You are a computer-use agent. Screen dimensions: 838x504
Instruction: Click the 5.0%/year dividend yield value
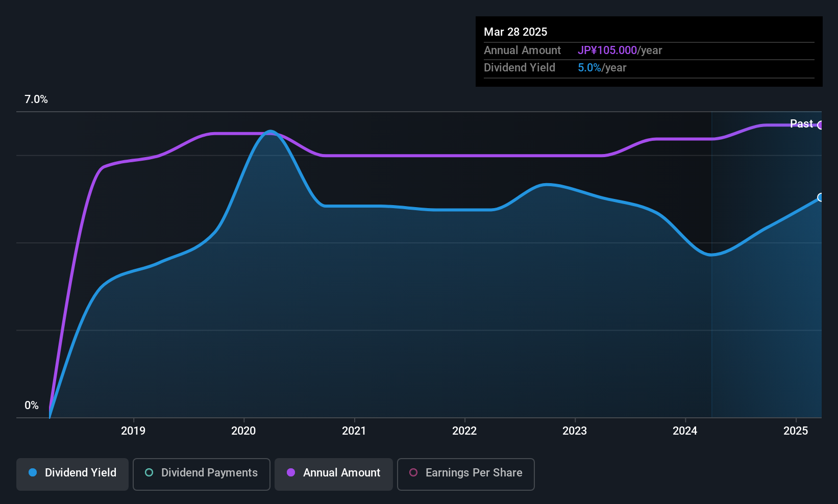602,68
